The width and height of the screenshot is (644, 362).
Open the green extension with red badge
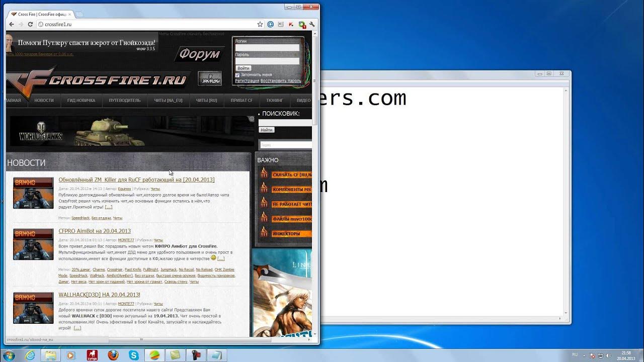[302, 24]
